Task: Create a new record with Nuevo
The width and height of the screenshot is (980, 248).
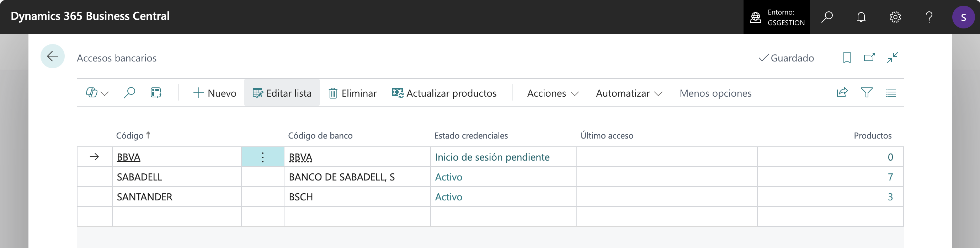Action: click(214, 93)
